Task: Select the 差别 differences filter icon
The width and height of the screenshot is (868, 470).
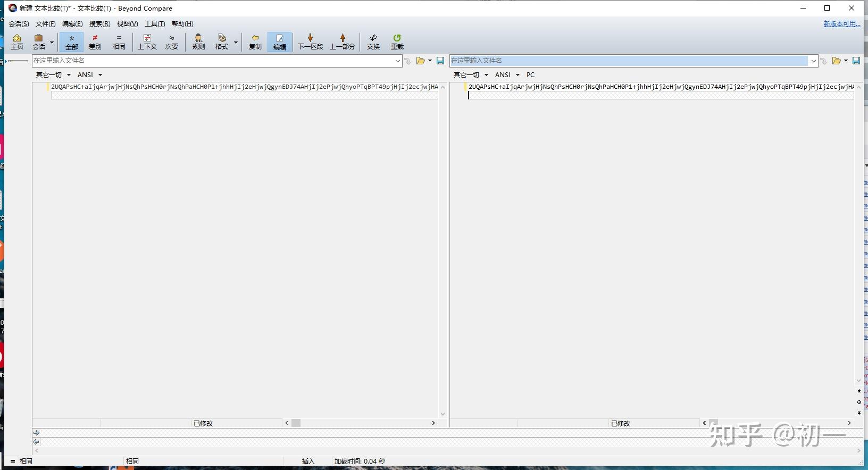Action: [95, 41]
